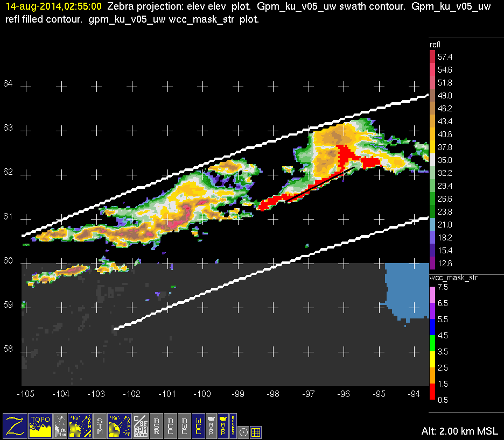Image resolution: width=504 pixels, height=440 pixels.
Task: Click the DWC mask icon
Action: pos(184,425)
